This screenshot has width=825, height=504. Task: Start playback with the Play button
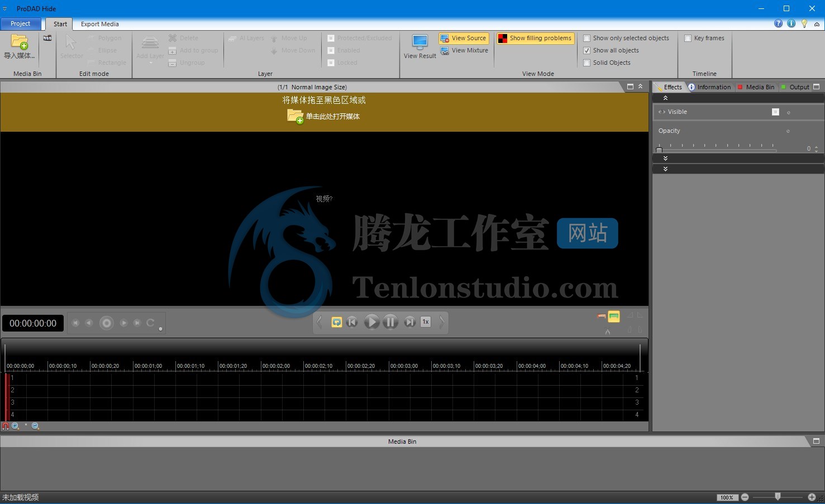371,322
